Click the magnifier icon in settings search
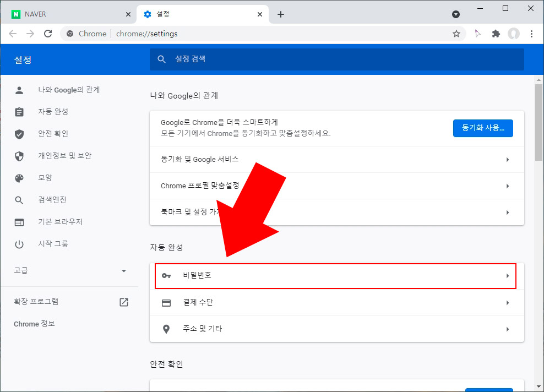This screenshot has width=544, height=392. pyautogui.click(x=161, y=59)
